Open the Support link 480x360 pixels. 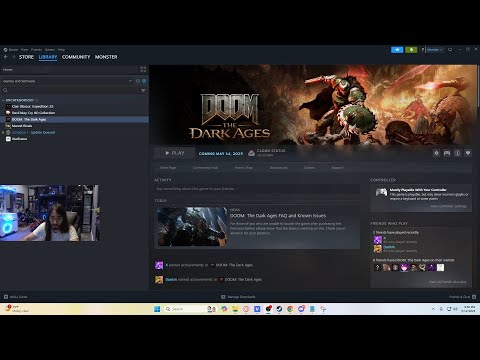pos(337,168)
